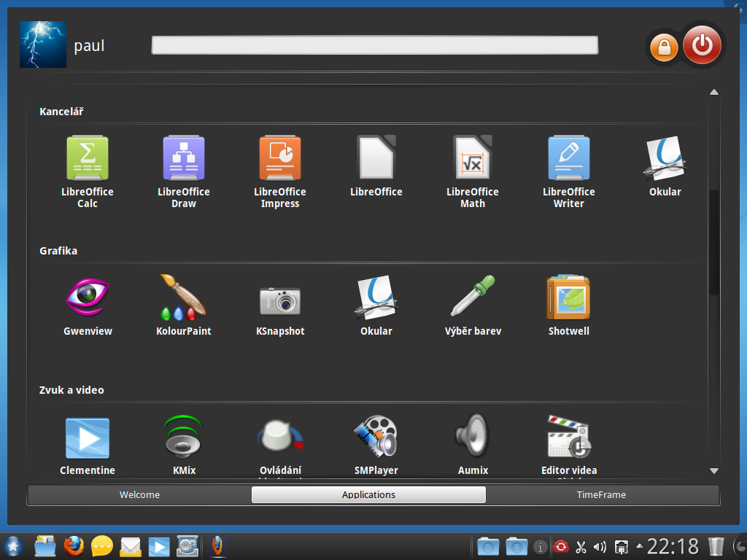The width and height of the screenshot is (747, 560).
Task: Open the trash icon in the panel
Action: (716, 546)
